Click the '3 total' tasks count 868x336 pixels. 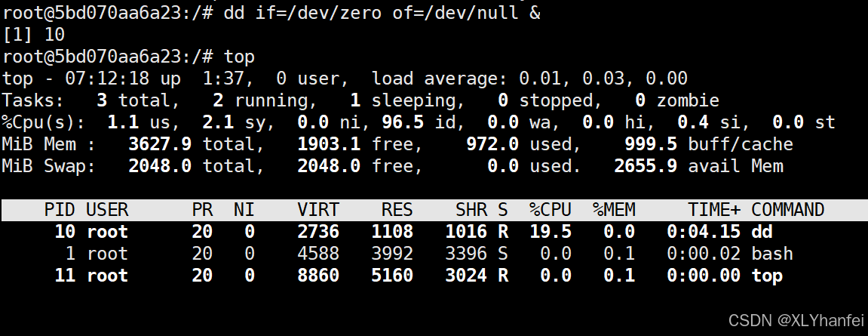(x=138, y=100)
